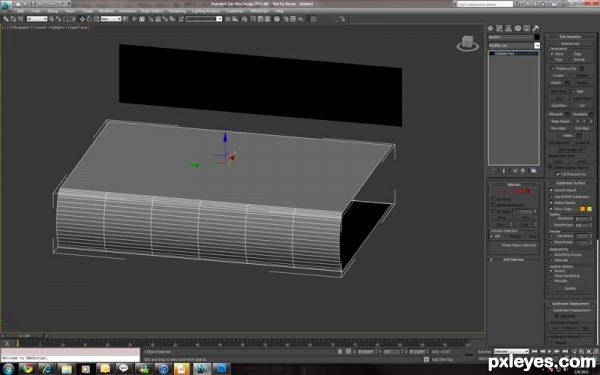Select Polygon sub-object level icon
Image resolution: width=600 pixels, height=375 pixels.
tap(520, 191)
